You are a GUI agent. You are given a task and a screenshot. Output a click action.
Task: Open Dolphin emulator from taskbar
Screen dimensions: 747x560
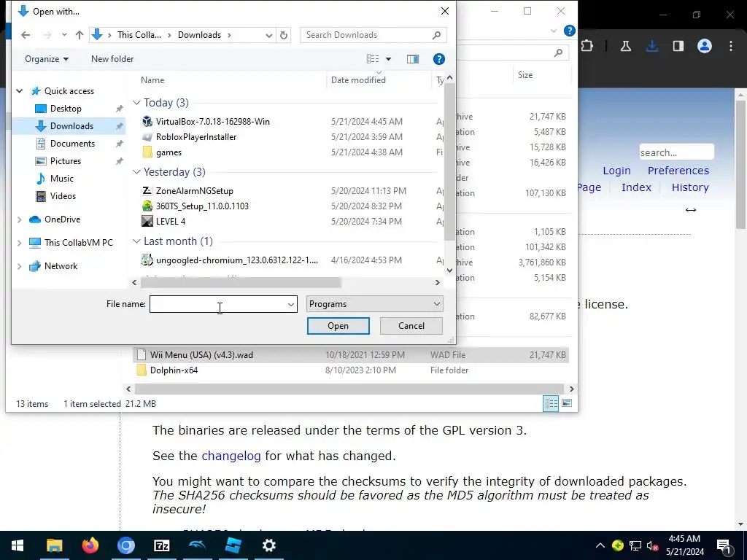coord(197,545)
